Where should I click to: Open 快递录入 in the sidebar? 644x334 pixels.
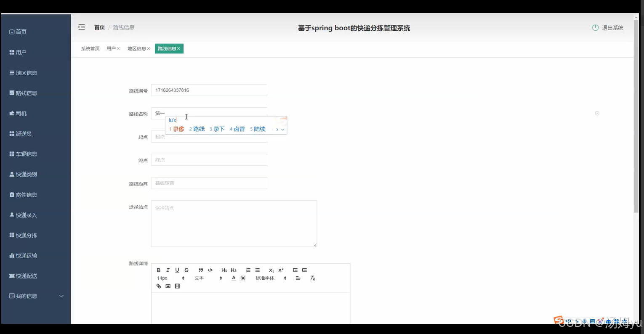(x=36, y=215)
